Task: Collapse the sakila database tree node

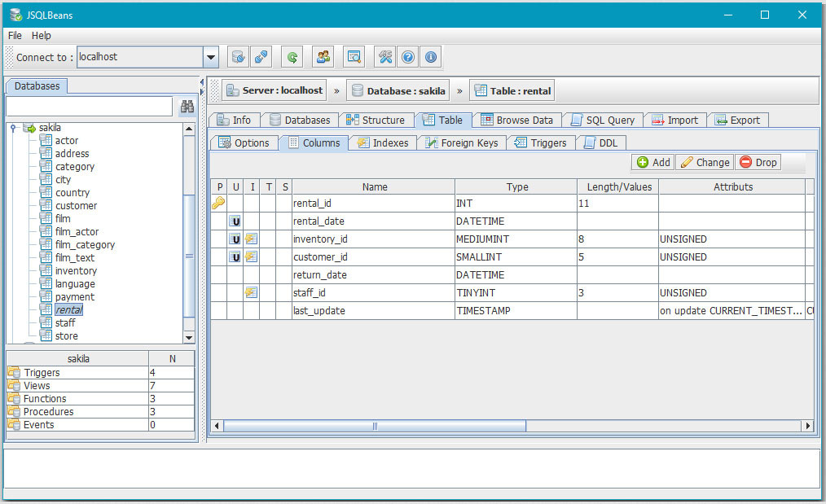Action: [13, 128]
